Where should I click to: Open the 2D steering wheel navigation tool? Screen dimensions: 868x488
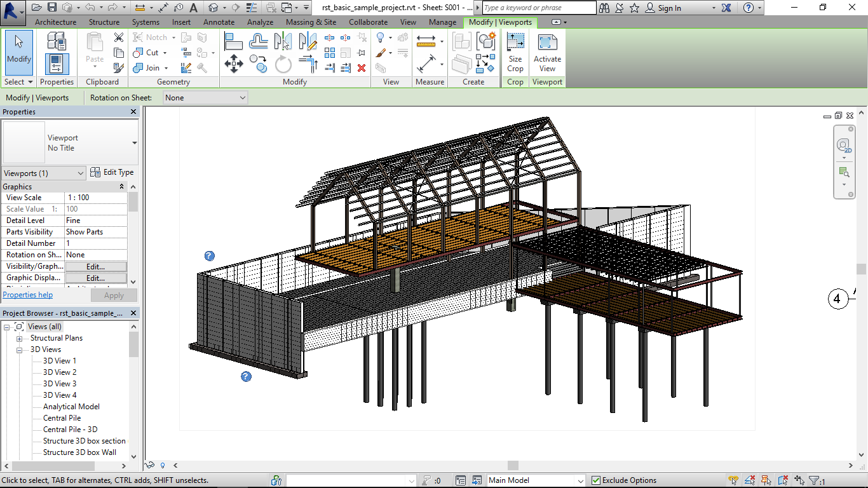(x=844, y=145)
